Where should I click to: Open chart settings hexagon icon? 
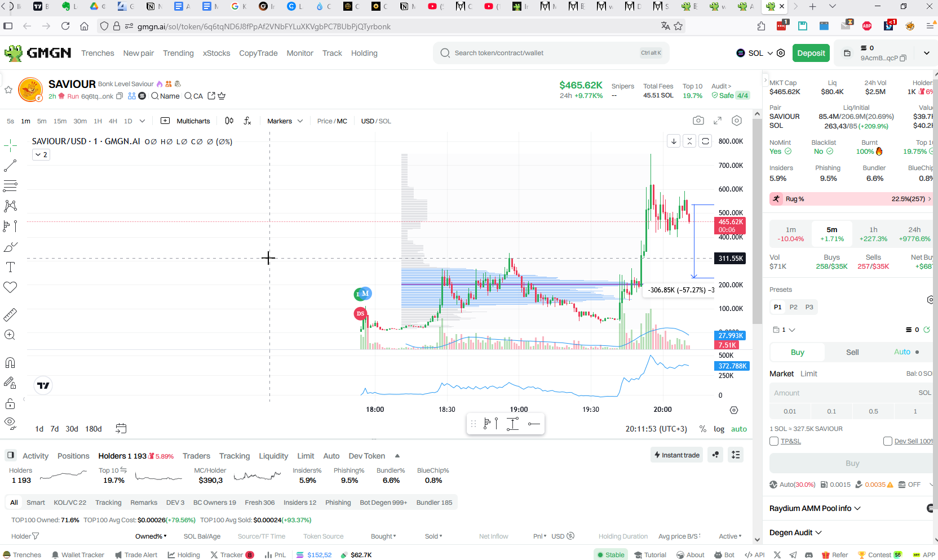pos(737,121)
